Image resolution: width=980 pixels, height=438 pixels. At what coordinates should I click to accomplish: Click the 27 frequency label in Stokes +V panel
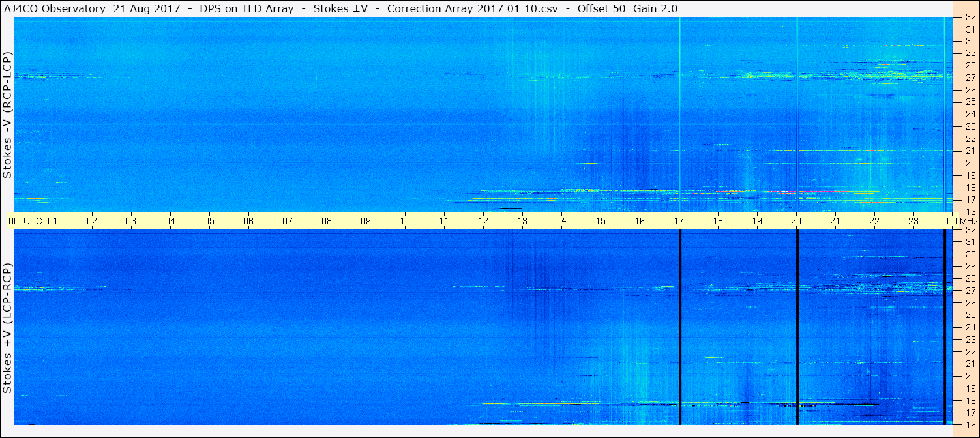(x=970, y=291)
